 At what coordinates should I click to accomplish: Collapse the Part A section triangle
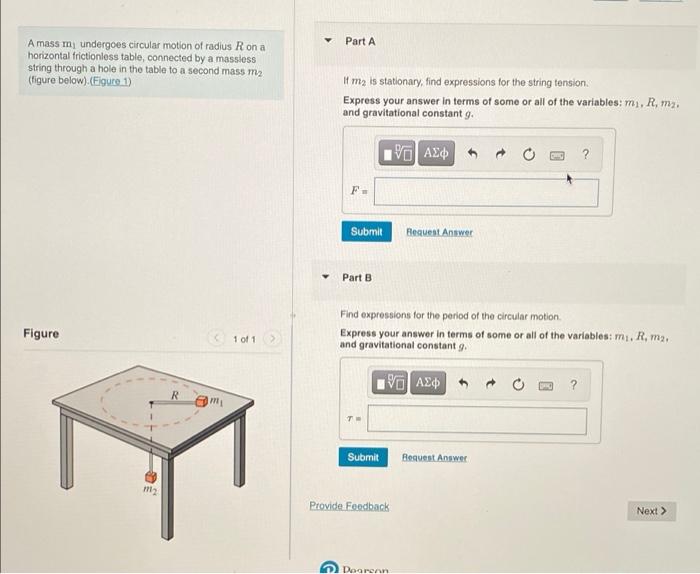(328, 40)
